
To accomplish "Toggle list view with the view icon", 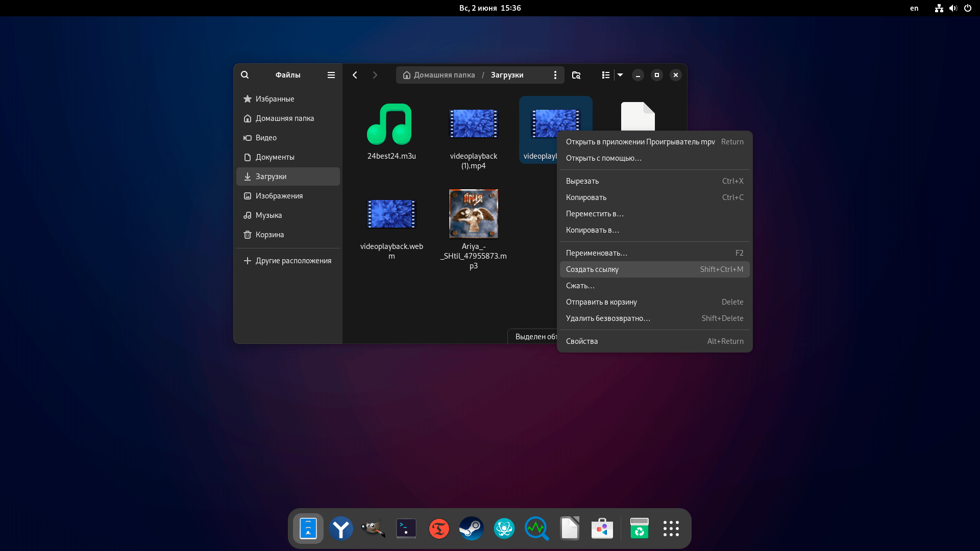I will (x=606, y=75).
